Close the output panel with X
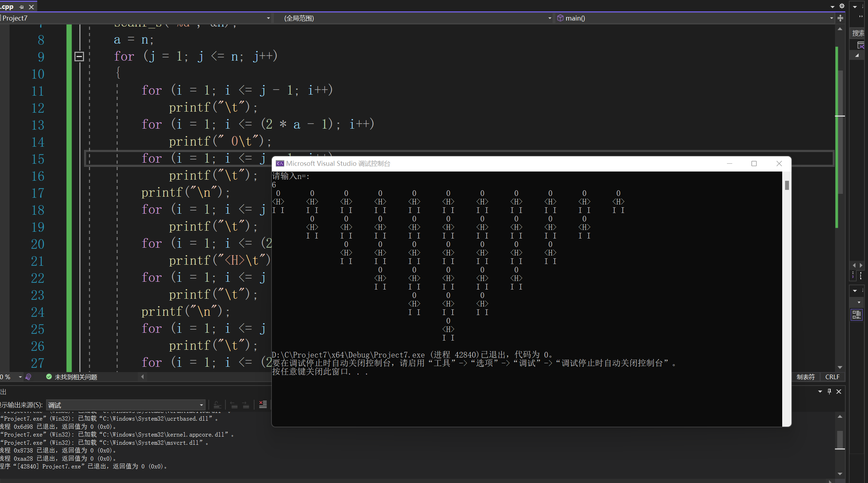Screen dimensions: 868x483 tap(839, 391)
